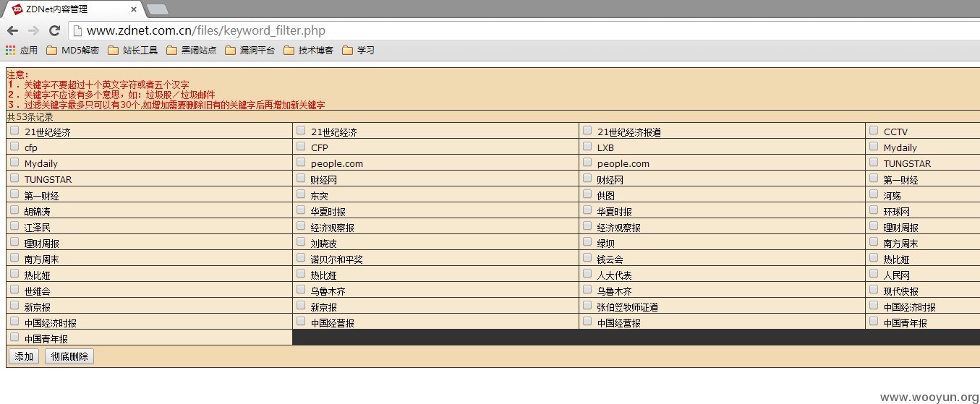The height and width of the screenshot is (404, 980).
Task: Open the 应用 apps shortcut
Action: click(x=22, y=51)
